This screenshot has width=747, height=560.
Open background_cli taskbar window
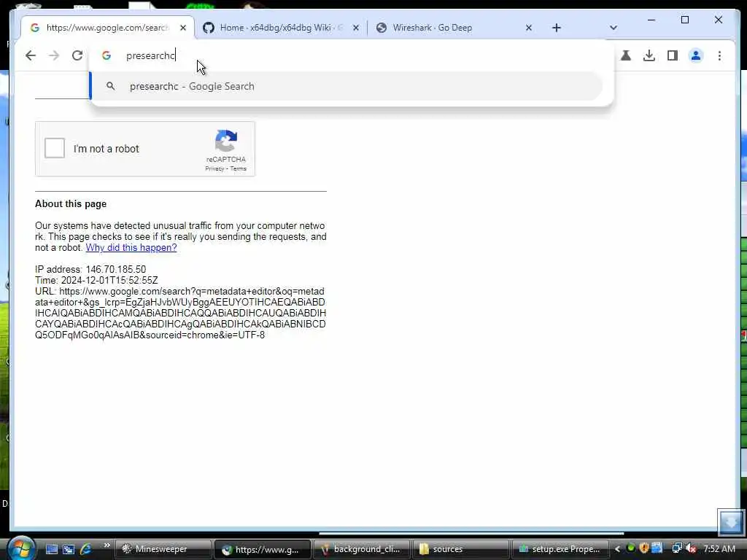click(x=361, y=549)
